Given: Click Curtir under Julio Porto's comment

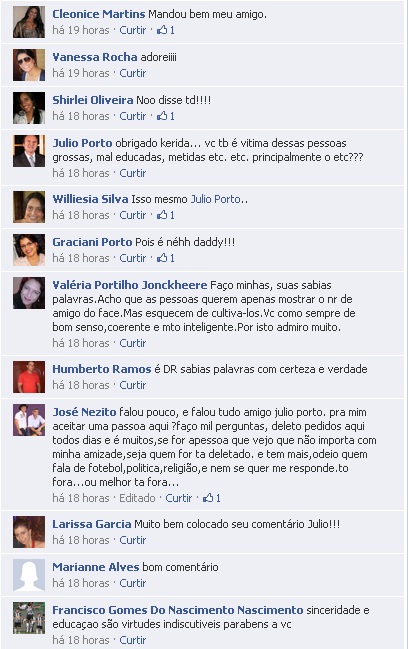Looking at the screenshot, I should (x=133, y=173).
